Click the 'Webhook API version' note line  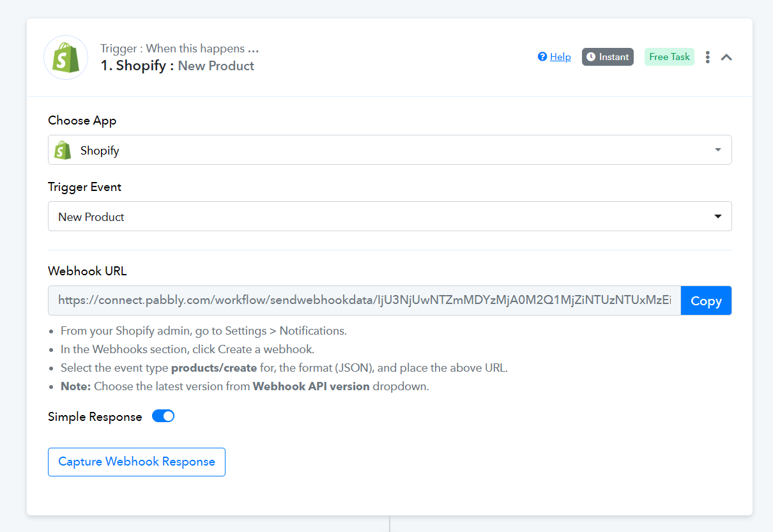pyautogui.click(x=245, y=386)
